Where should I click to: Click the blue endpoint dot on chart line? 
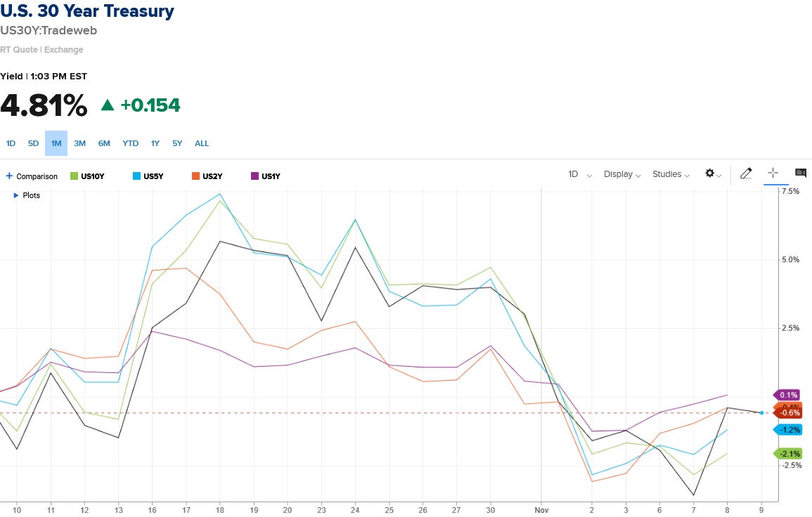point(761,413)
